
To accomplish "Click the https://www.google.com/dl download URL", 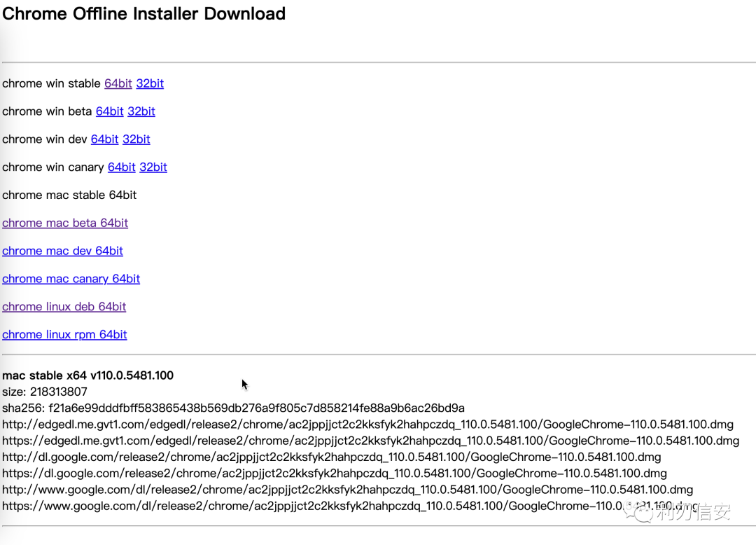I will point(351,506).
